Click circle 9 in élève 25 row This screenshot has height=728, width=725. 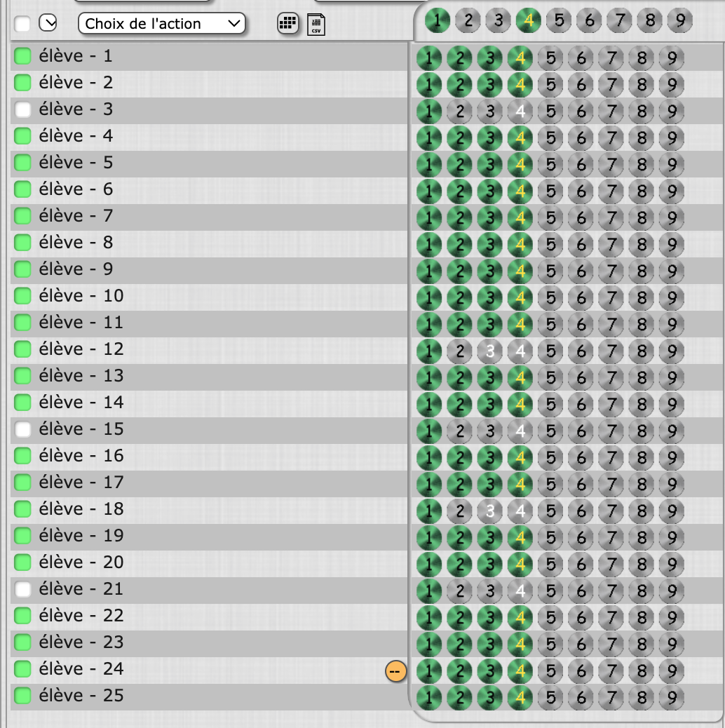672,698
